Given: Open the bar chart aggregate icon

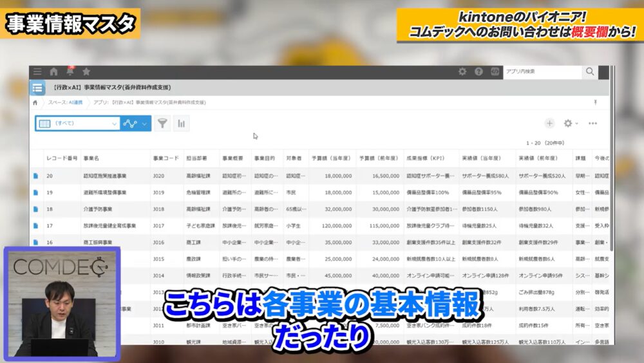Looking at the screenshot, I should 182,123.
